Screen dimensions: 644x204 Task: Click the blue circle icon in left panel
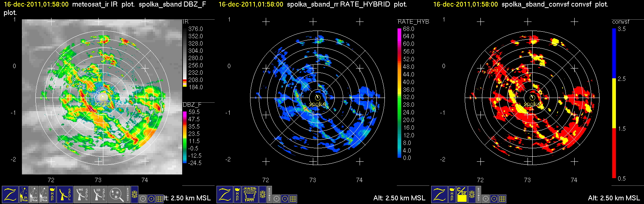point(151,199)
